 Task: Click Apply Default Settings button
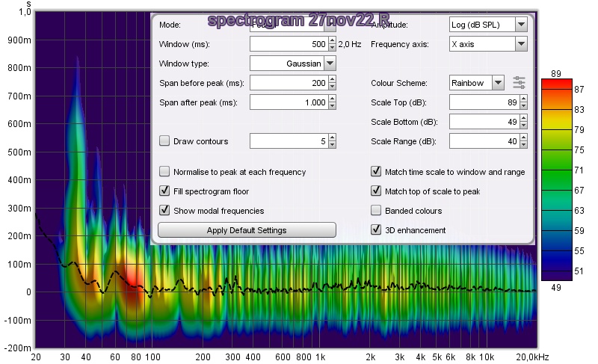(x=247, y=230)
